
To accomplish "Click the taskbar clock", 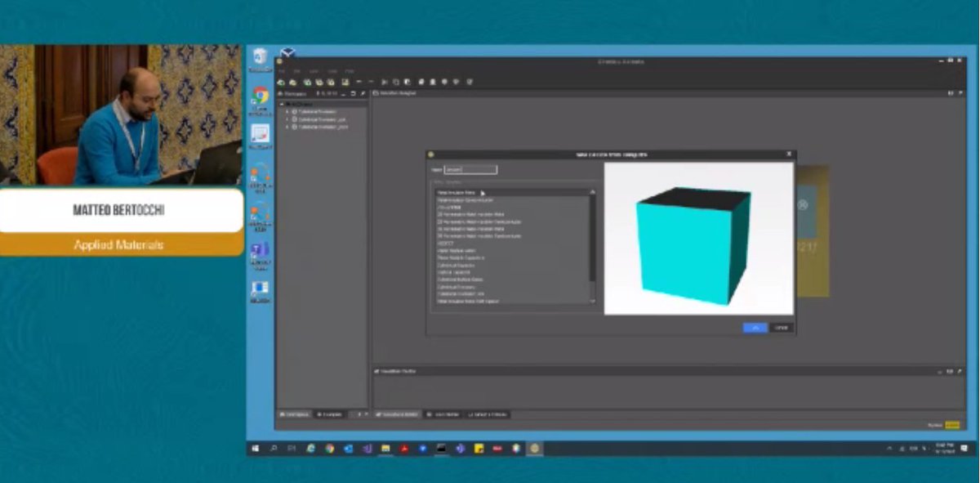I will (x=944, y=449).
